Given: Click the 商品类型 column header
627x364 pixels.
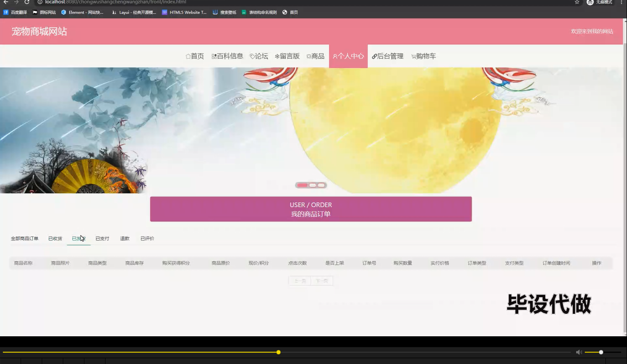Looking at the screenshot, I should click(x=97, y=263).
